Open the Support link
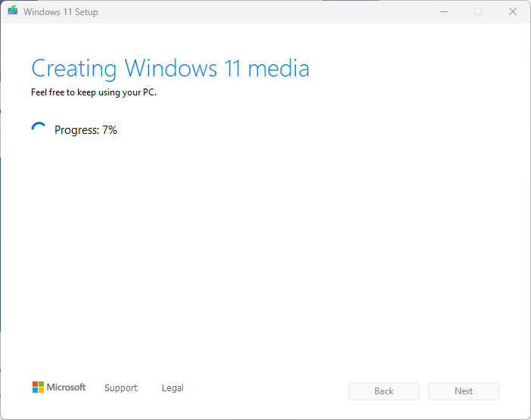The width and height of the screenshot is (531, 420). click(x=121, y=388)
